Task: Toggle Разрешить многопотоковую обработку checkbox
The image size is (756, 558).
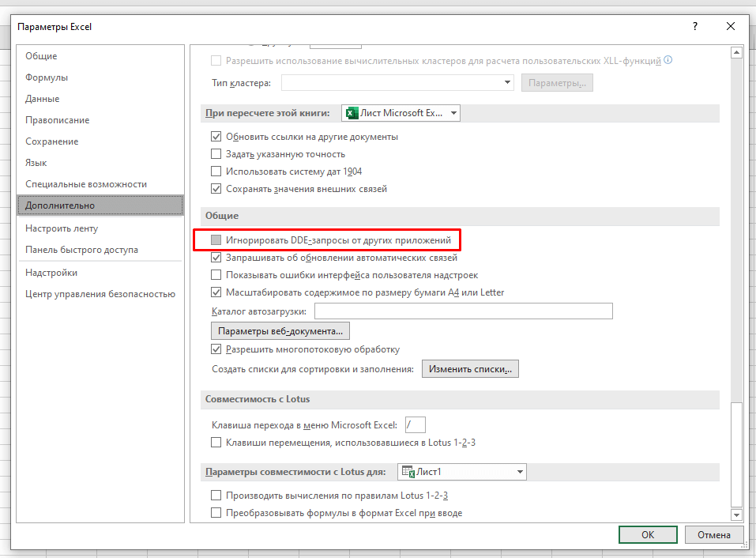Action: point(216,349)
